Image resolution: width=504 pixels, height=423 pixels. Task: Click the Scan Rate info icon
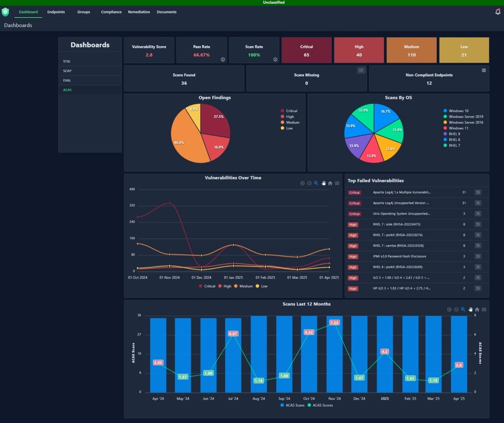point(275,60)
